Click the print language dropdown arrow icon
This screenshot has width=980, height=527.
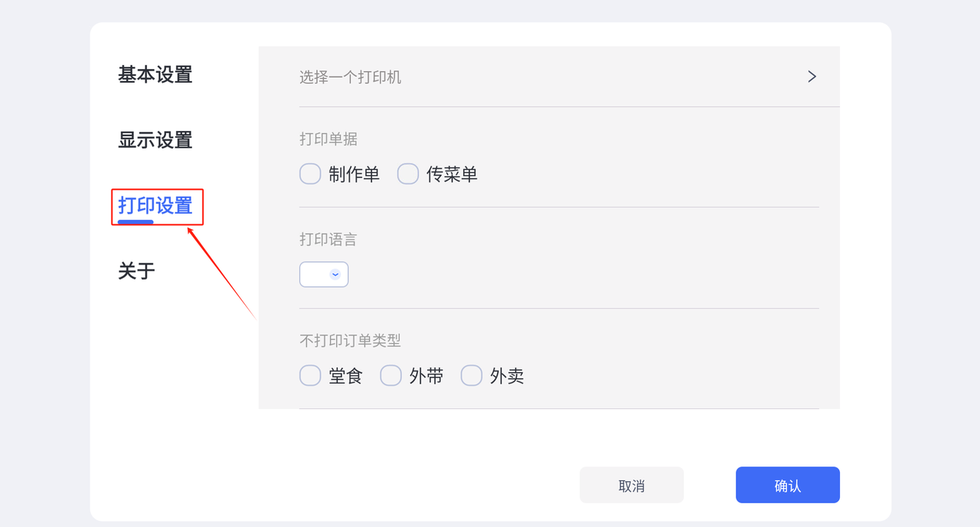click(335, 274)
